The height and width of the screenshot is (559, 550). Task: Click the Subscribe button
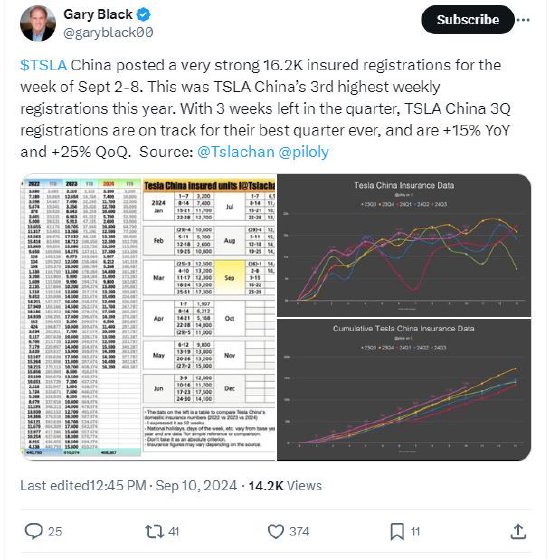click(468, 20)
